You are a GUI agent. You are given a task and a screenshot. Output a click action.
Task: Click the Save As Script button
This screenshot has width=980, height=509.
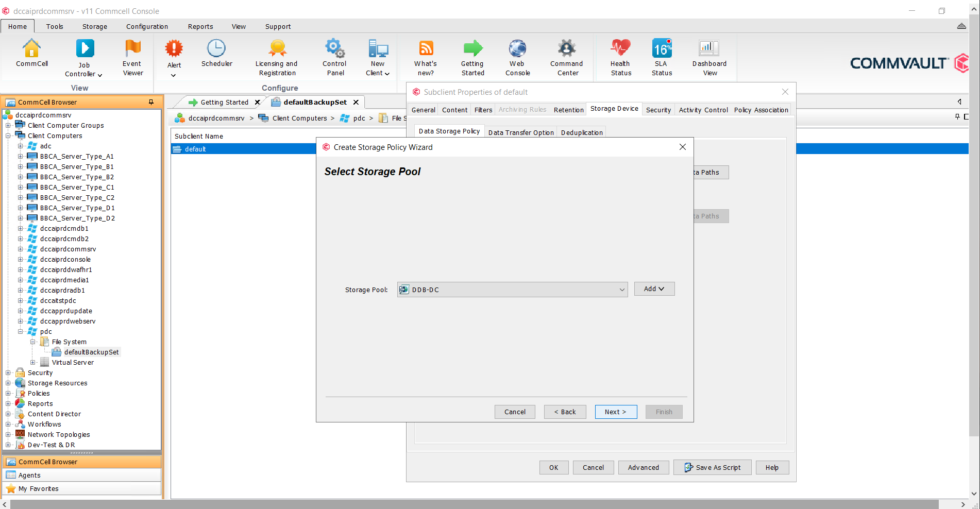coord(713,467)
